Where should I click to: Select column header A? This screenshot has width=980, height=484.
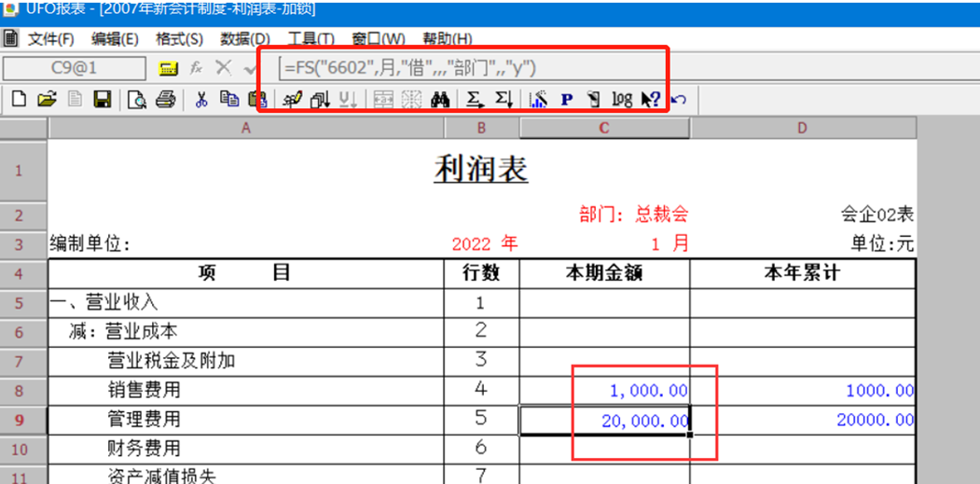pyautogui.click(x=245, y=128)
